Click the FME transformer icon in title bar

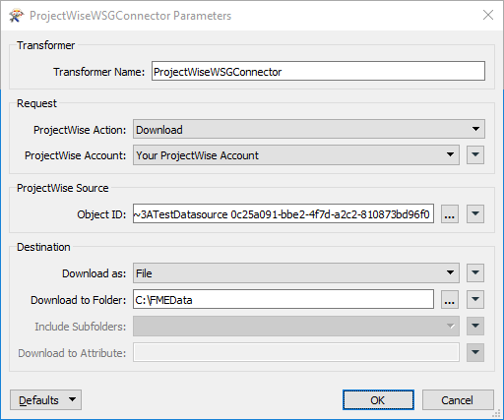click(17, 16)
